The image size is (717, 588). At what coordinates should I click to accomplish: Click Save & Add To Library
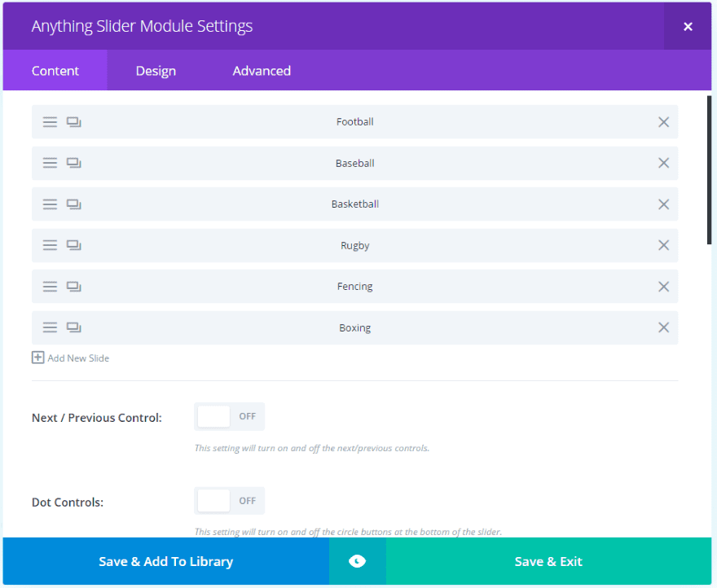[x=165, y=561]
